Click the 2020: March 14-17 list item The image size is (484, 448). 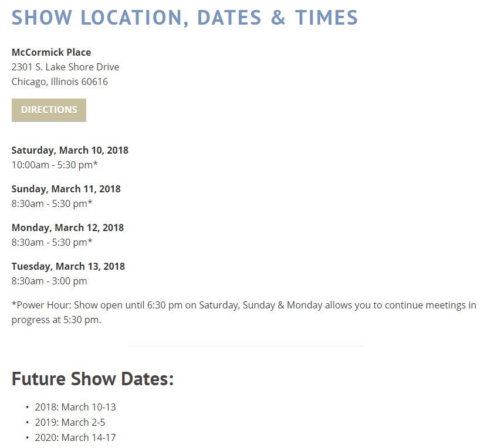point(75,437)
